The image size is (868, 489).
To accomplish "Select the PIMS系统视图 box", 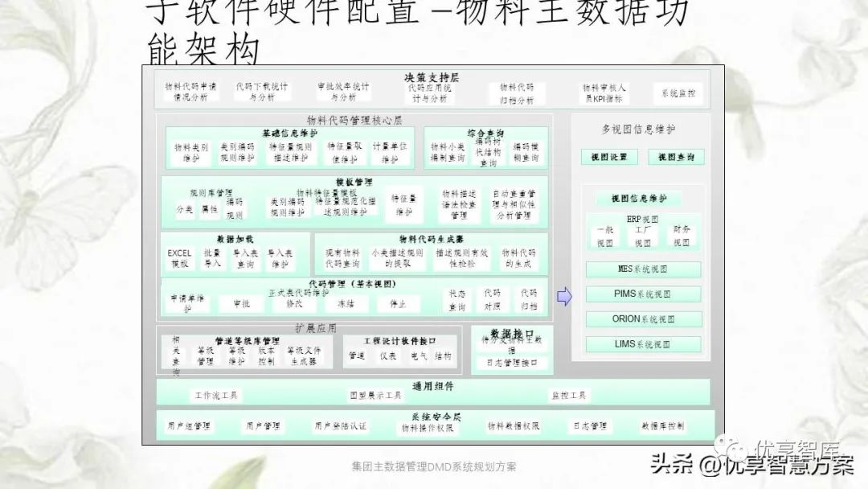I will pos(642,294).
